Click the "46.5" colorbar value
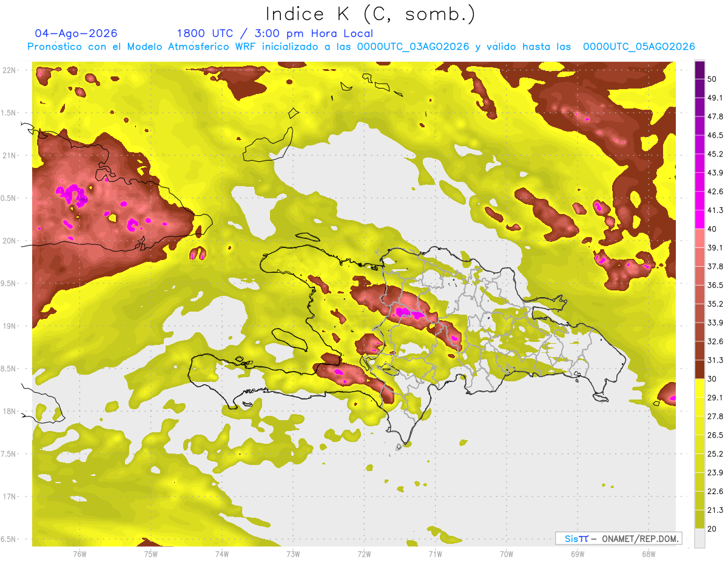This screenshot has width=728, height=562. click(715, 135)
